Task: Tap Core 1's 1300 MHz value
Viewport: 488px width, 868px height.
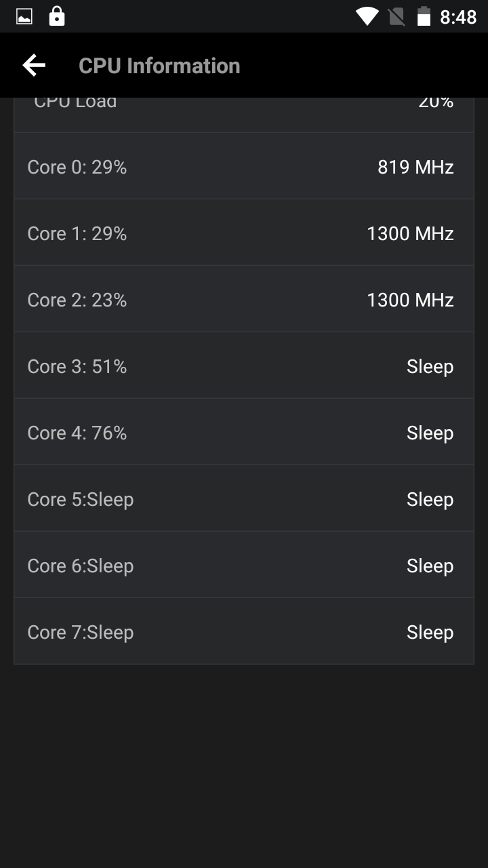Action: (409, 233)
